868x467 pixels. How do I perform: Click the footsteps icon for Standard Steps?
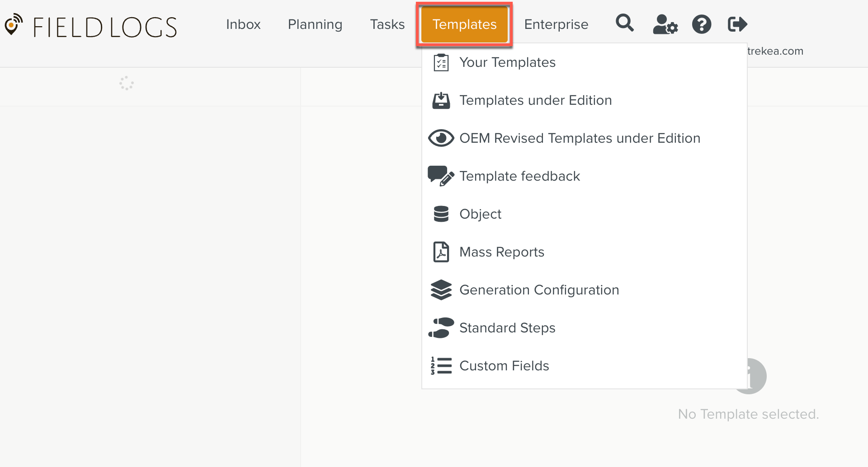441,328
